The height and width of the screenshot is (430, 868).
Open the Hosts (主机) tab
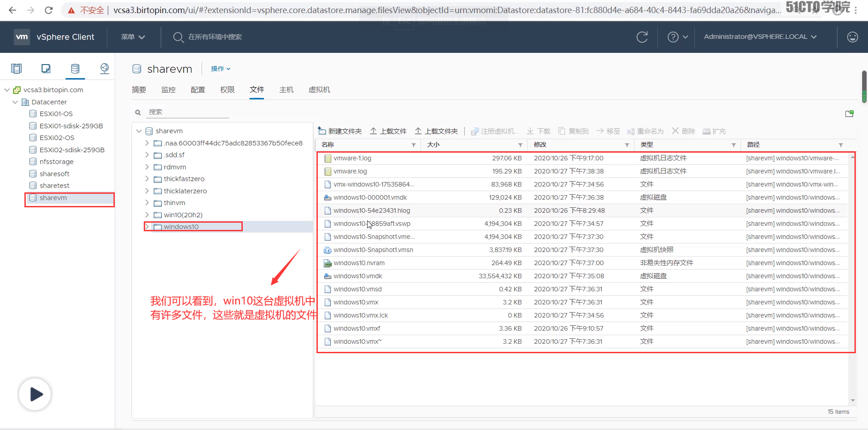tap(287, 90)
